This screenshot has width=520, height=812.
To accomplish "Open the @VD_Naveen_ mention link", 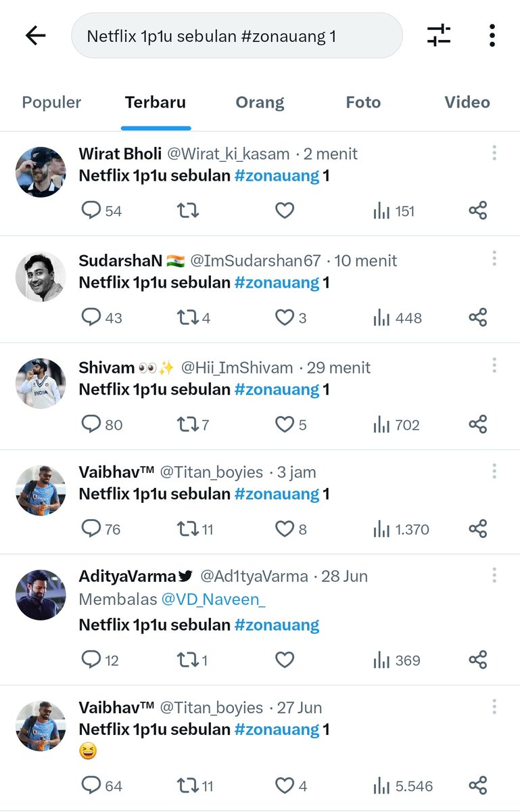I will coord(214,599).
